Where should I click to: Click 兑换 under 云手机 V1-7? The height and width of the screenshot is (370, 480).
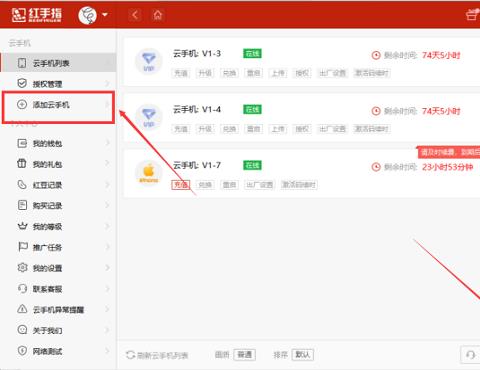[205, 185]
